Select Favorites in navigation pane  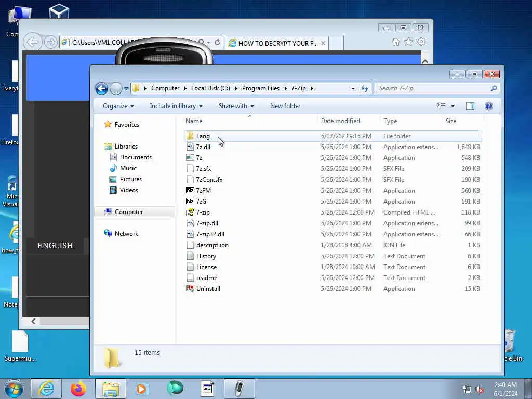pos(122,125)
